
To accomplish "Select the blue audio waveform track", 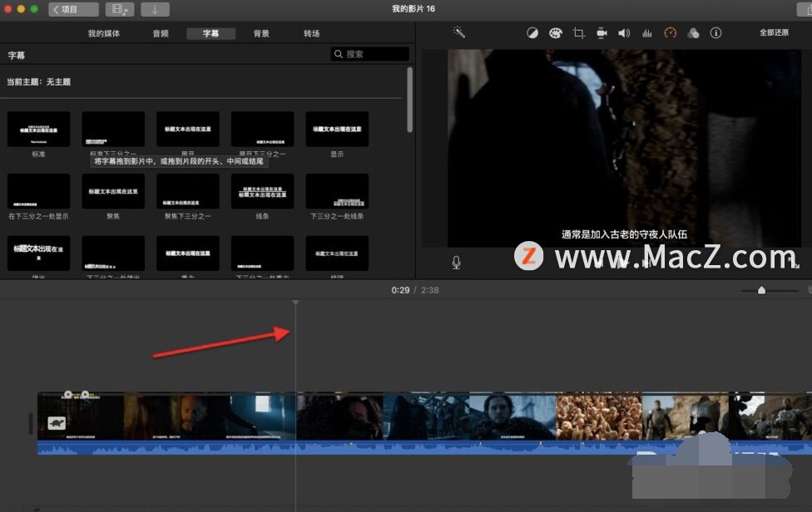I will 424,448.
